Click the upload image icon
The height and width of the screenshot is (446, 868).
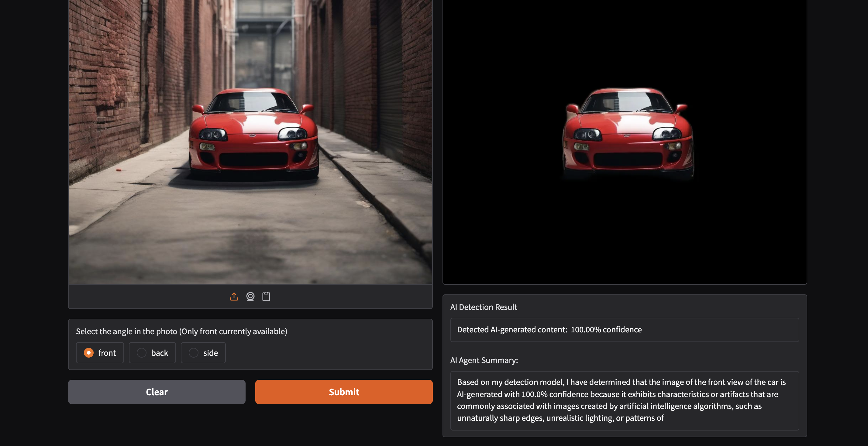point(234,297)
